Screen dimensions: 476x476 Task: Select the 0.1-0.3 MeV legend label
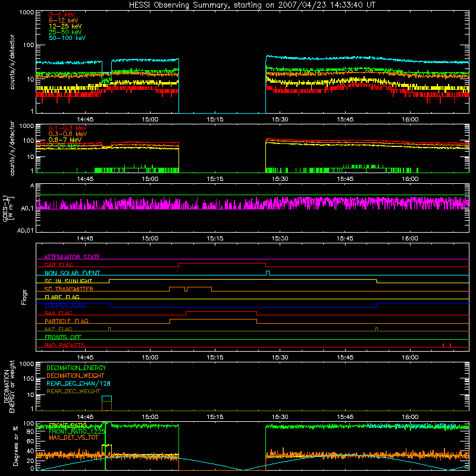68,128
